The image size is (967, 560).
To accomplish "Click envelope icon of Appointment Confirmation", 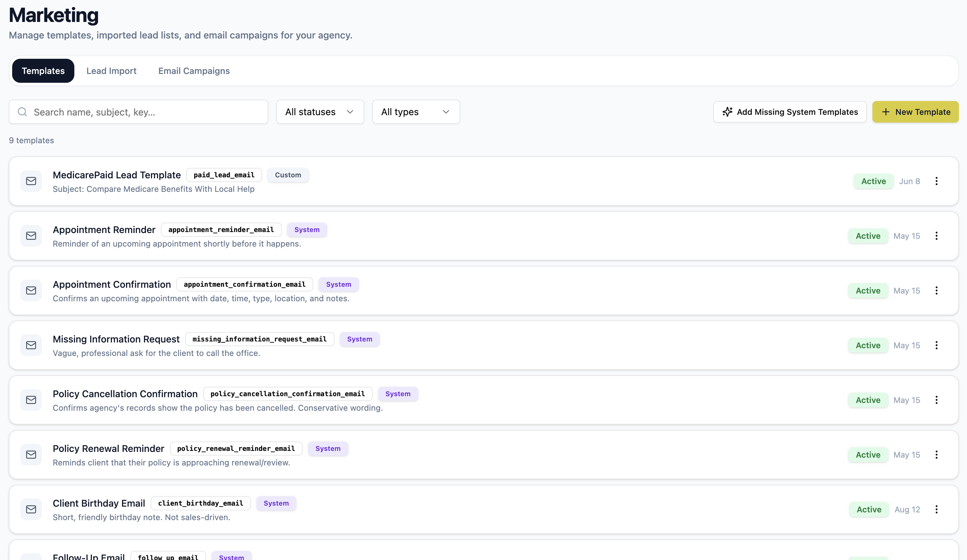I will tap(31, 291).
